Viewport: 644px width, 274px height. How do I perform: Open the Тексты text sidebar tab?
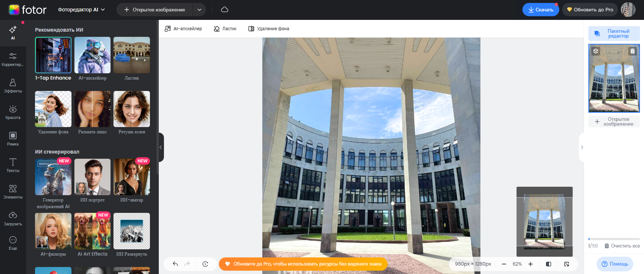13,165
